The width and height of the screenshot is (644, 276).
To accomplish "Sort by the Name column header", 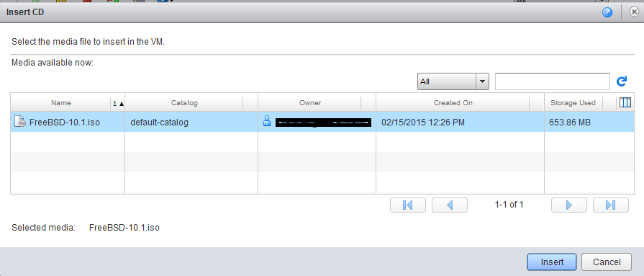I will point(61,103).
